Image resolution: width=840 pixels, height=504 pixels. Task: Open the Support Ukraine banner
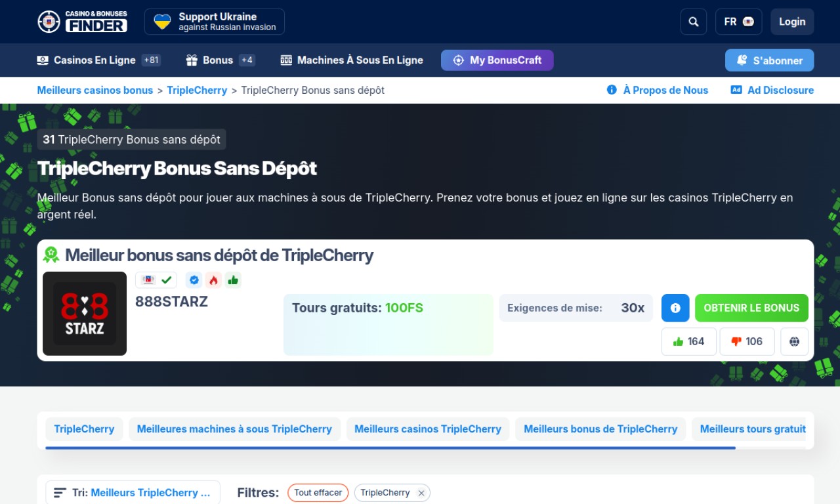[x=215, y=22]
